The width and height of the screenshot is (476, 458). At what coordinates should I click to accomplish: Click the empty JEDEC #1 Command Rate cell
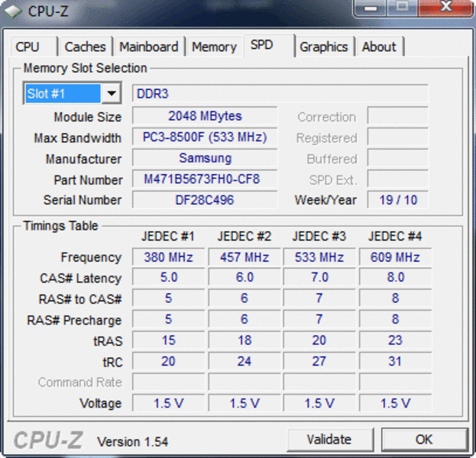click(x=169, y=382)
